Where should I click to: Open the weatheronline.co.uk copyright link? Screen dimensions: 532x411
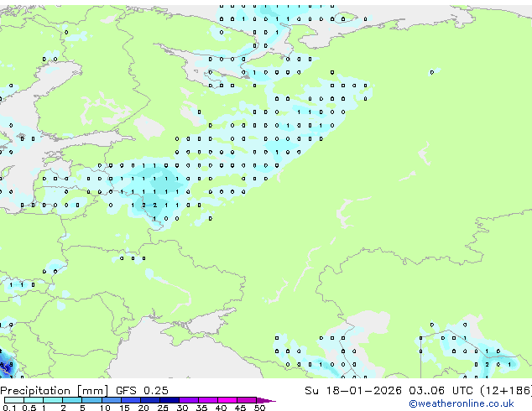(x=461, y=403)
